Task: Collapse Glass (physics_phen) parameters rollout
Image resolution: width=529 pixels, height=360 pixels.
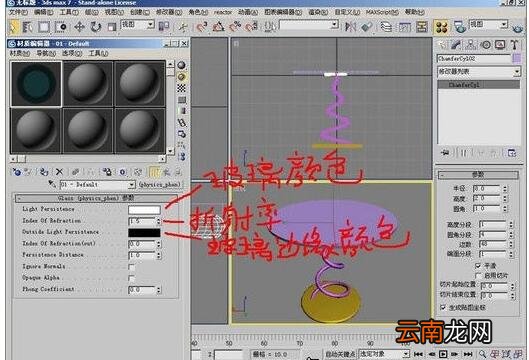Action: coord(96,198)
